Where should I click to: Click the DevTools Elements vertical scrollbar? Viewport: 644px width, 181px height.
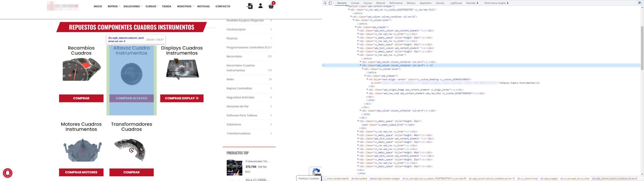(x=642, y=48)
